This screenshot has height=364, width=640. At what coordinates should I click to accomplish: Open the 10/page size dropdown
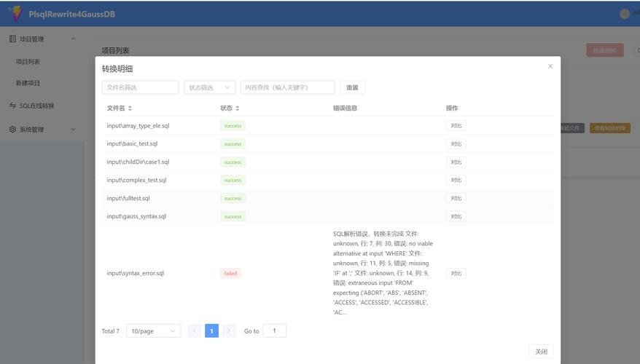(154, 331)
